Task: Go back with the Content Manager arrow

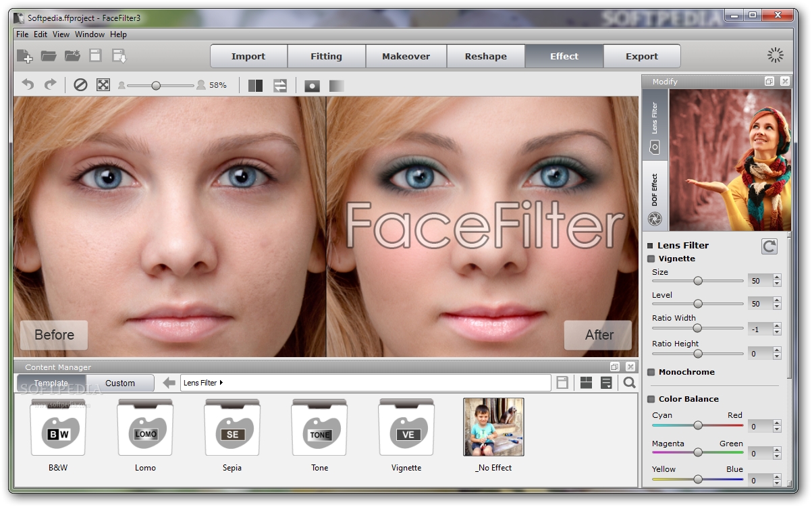Action: pyautogui.click(x=169, y=383)
